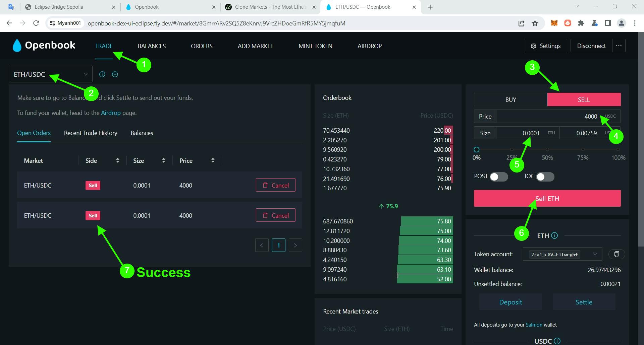Open the MetaMask fox extension
The width and height of the screenshot is (644, 345).
[x=554, y=23]
